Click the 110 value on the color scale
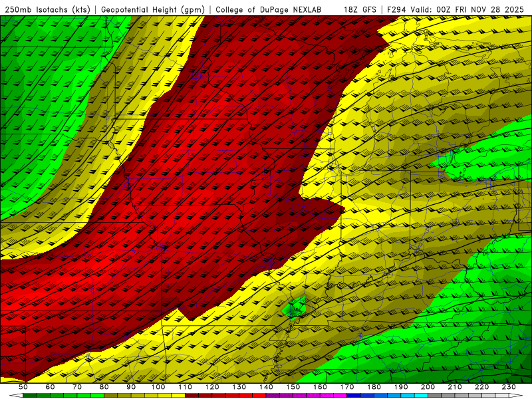 tap(186, 387)
